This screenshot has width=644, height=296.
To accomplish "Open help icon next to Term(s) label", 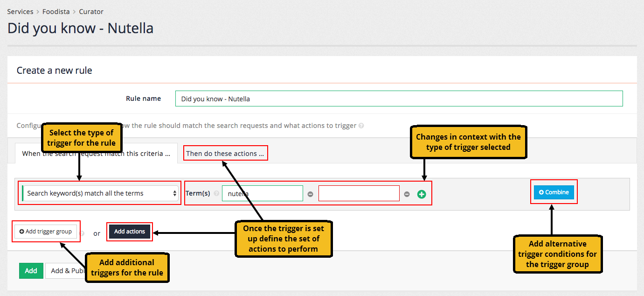I will (216, 193).
